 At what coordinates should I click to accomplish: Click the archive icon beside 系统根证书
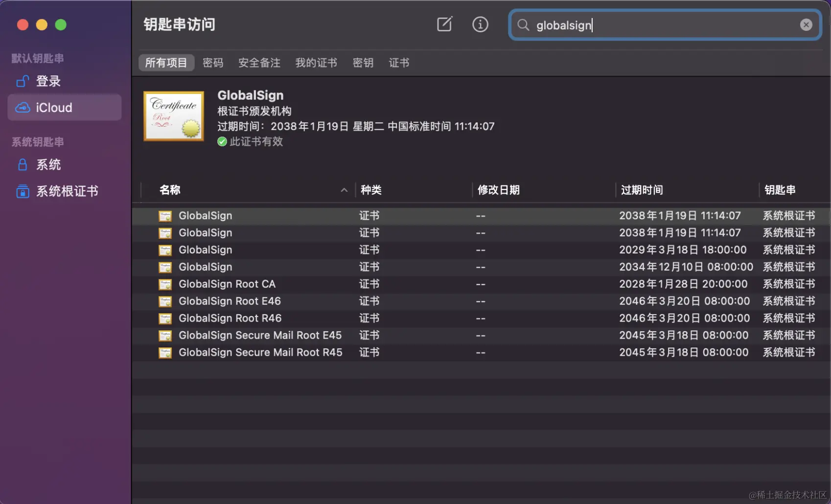pyautogui.click(x=23, y=191)
